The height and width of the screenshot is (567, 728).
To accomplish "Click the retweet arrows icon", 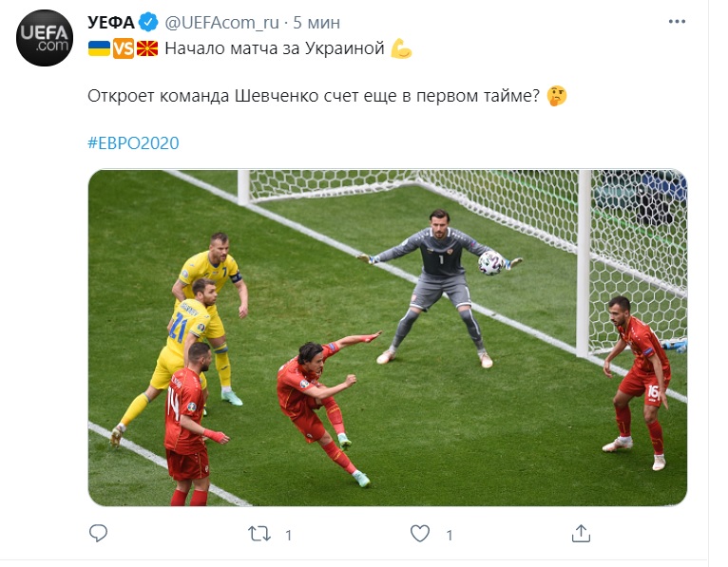I will point(259,534).
